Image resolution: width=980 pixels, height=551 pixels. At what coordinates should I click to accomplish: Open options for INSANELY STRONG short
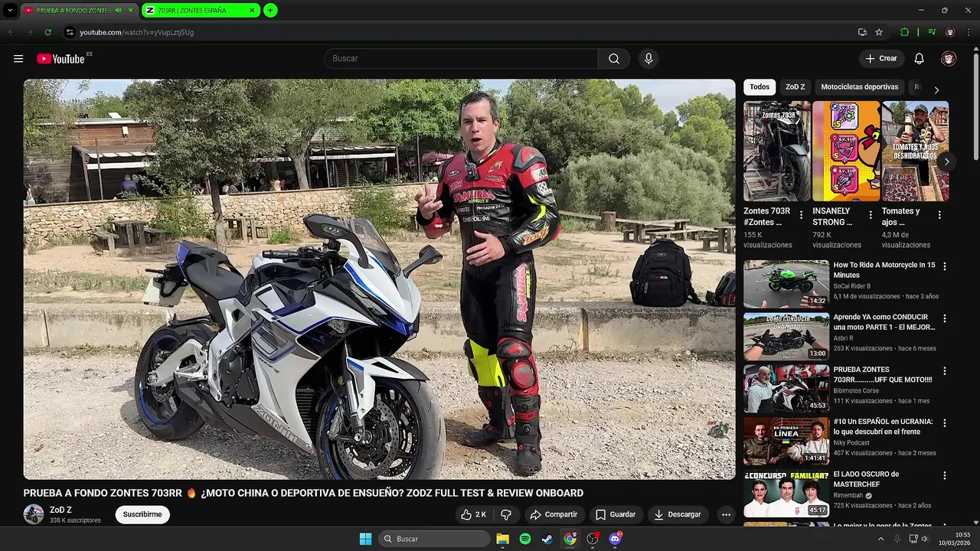point(870,215)
